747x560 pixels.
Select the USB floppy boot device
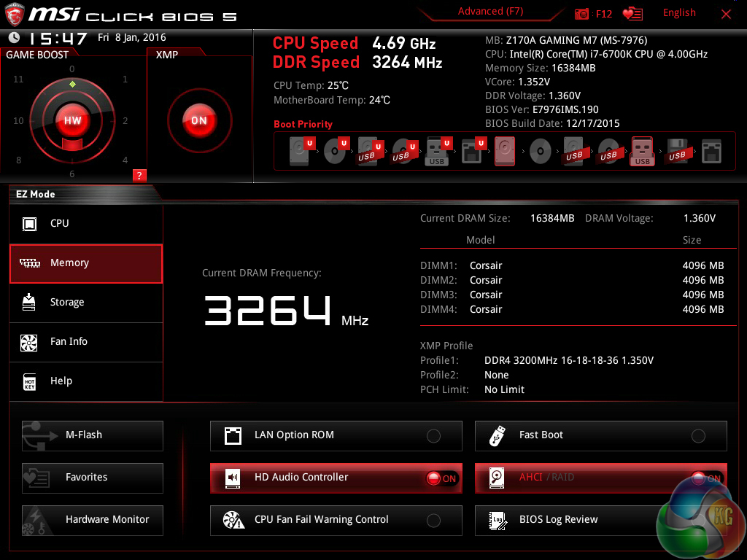tap(677, 151)
